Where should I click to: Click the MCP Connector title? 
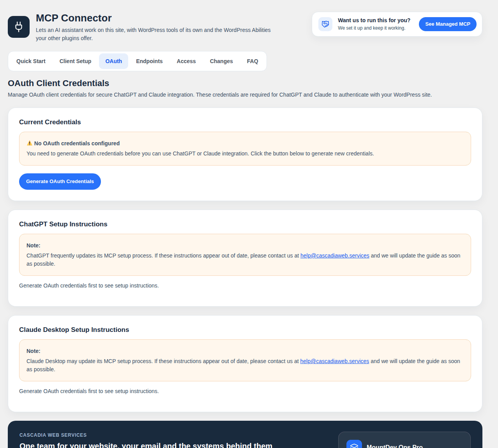pyautogui.click(x=74, y=18)
